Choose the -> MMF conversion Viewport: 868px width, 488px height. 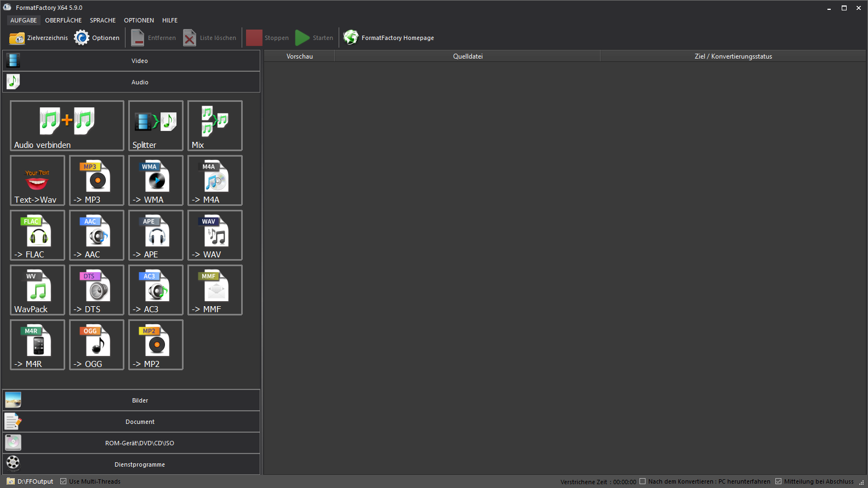pos(215,290)
